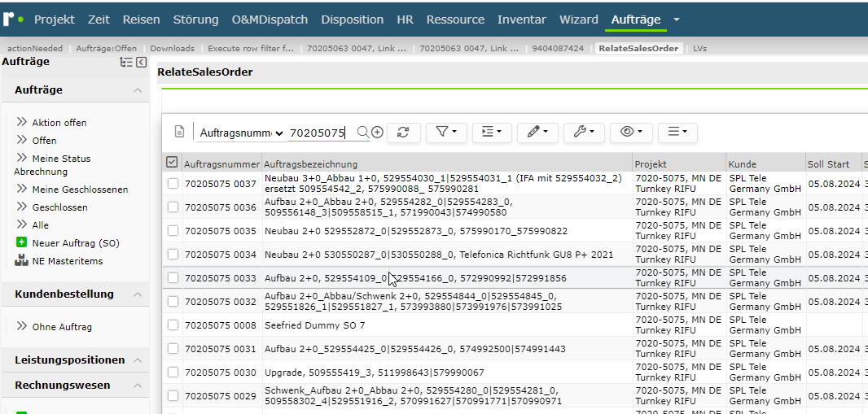Open the funnel filter menu
Viewport: 868px width, 414px height.
click(x=445, y=132)
